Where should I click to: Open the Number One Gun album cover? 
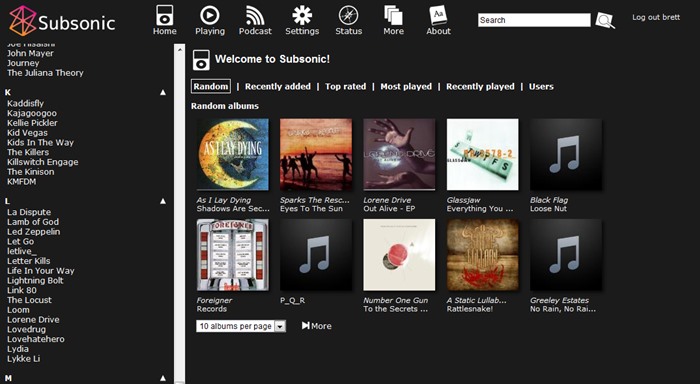399,255
